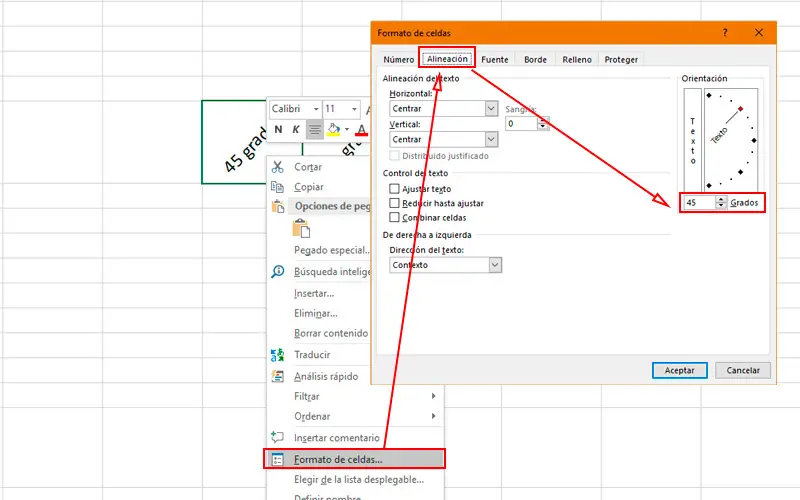800x500 pixels.
Task: Switch to the Número tab
Action: click(x=398, y=59)
